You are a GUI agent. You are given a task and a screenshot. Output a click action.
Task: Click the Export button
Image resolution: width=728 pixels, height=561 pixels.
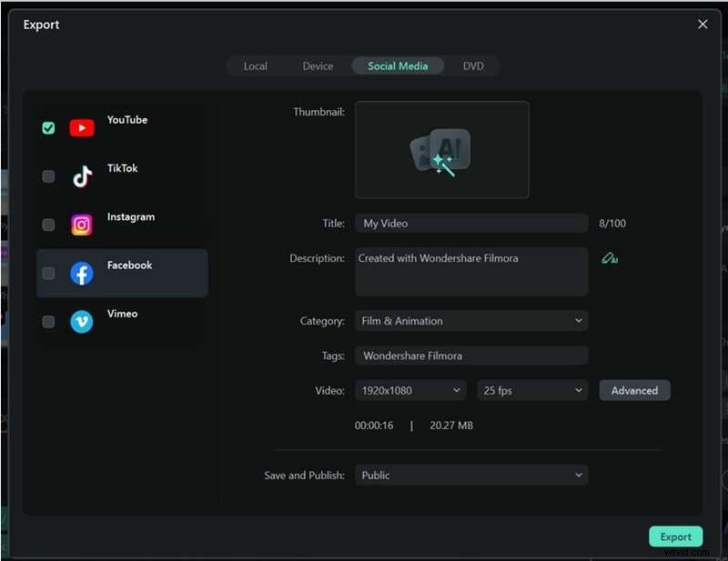tap(676, 536)
